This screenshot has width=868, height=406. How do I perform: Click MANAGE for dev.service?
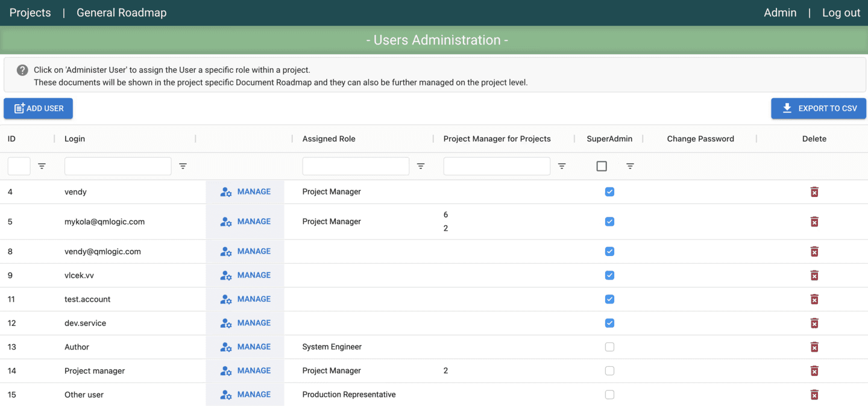coord(245,323)
